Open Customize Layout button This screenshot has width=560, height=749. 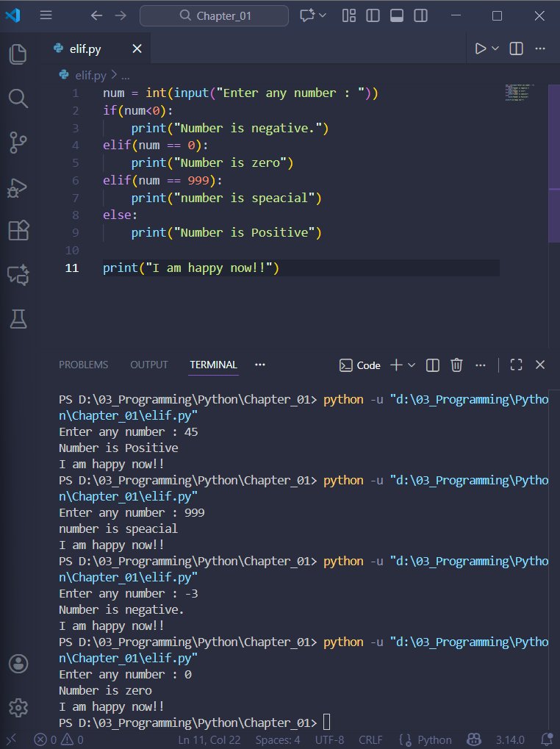click(349, 15)
